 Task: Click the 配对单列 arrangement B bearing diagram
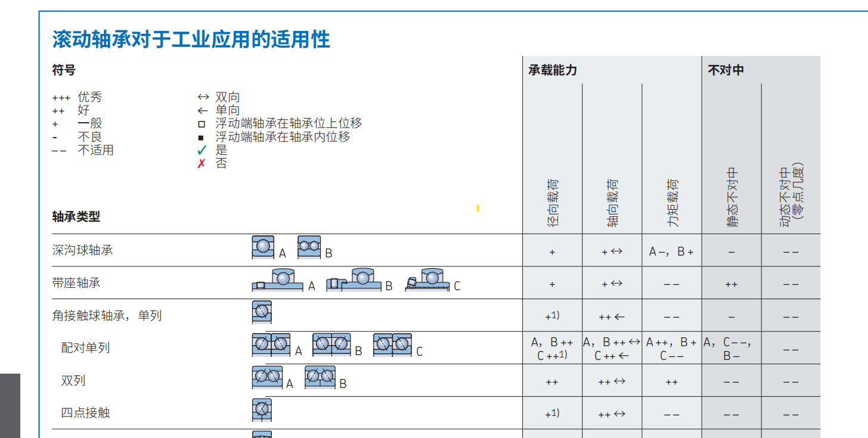pyautogui.click(x=332, y=344)
